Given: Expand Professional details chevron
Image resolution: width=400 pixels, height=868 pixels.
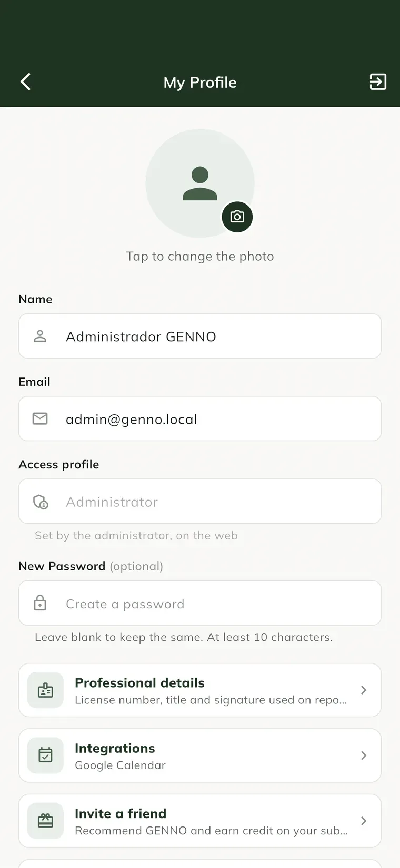Looking at the screenshot, I should (364, 690).
